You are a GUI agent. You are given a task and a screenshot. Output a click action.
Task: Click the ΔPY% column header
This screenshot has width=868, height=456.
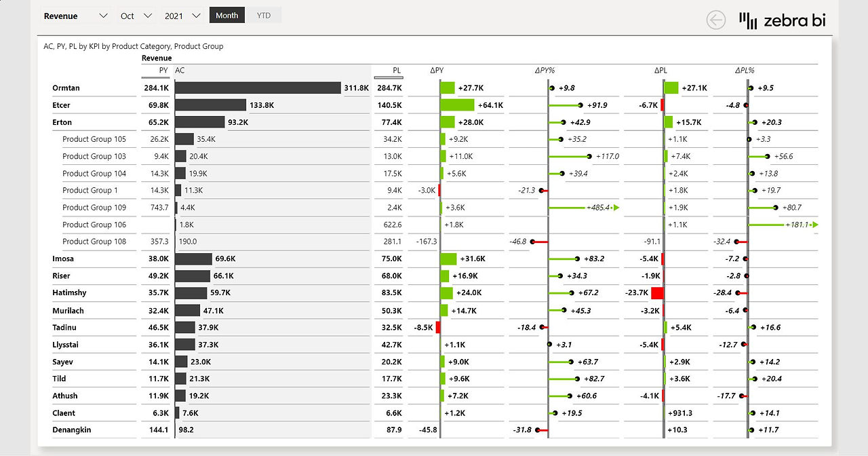click(x=545, y=70)
